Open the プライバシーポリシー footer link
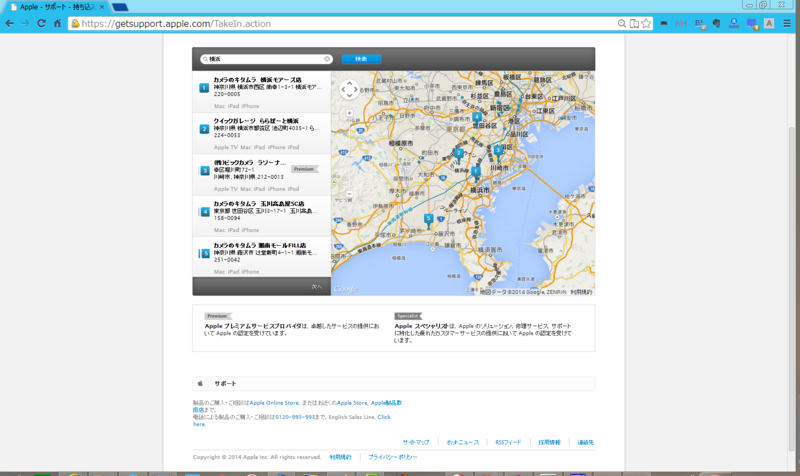Screen dimensions: 800x476 pos(392,457)
